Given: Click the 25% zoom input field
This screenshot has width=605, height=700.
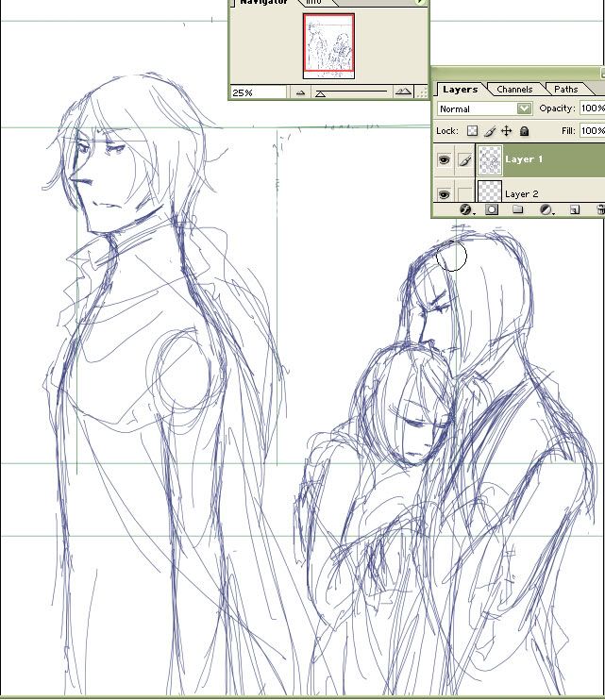Looking at the screenshot, I should (259, 92).
